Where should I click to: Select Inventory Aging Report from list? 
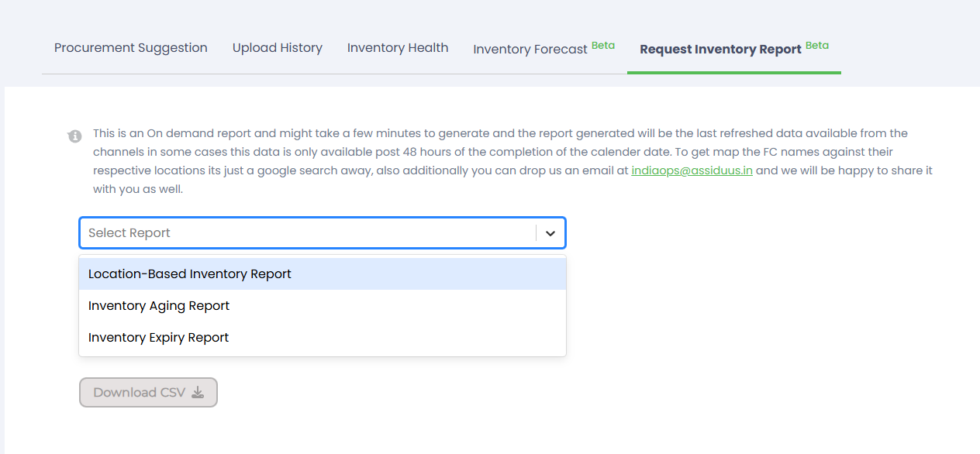coord(159,306)
